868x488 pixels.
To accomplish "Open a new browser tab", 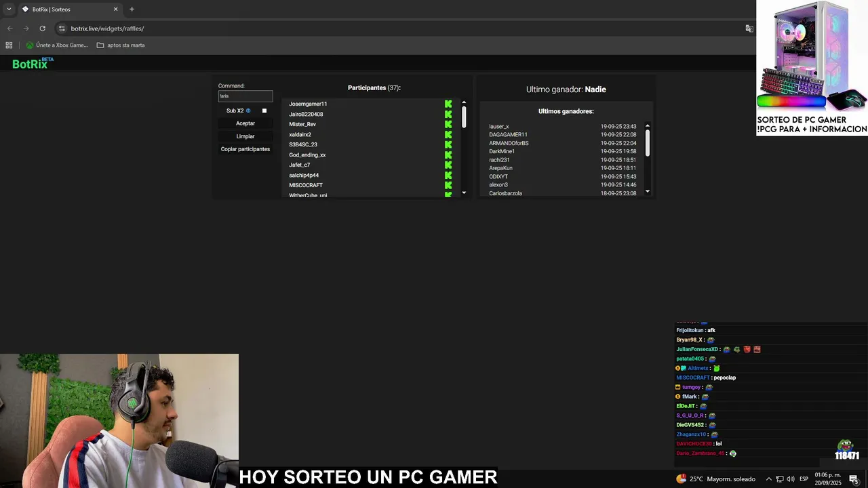I will (x=132, y=9).
